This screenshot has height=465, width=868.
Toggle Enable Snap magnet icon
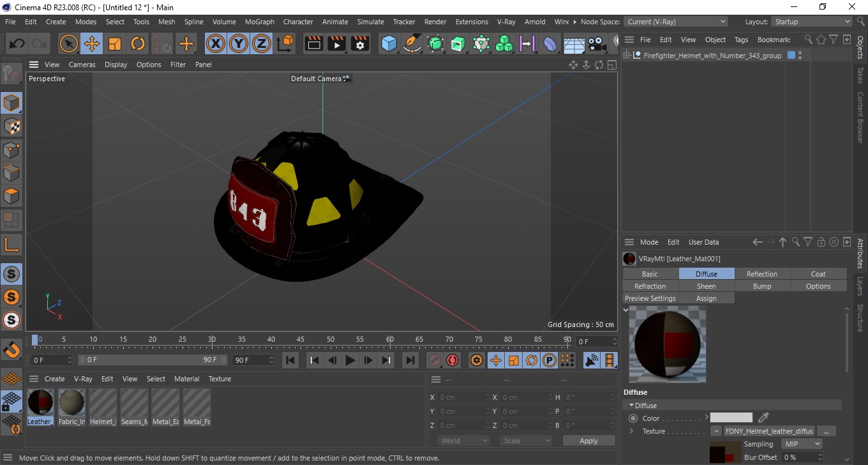[11, 350]
